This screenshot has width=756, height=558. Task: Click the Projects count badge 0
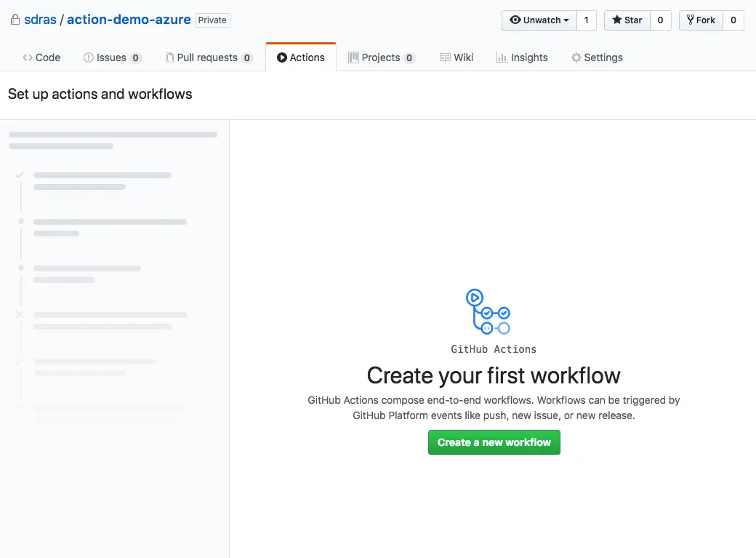tap(409, 58)
